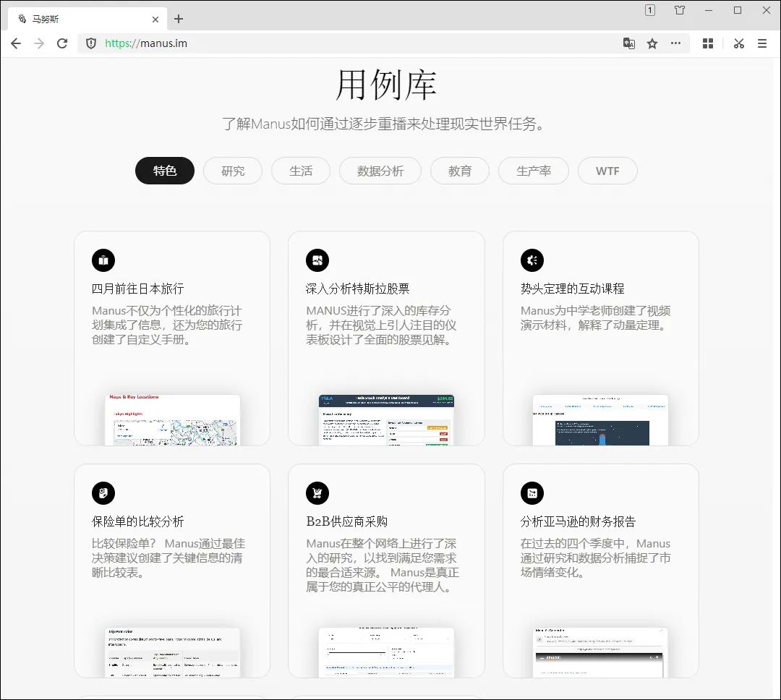Click the 马努斯 tab favicon
Image resolution: width=781 pixels, height=700 pixels.
point(22,19)
